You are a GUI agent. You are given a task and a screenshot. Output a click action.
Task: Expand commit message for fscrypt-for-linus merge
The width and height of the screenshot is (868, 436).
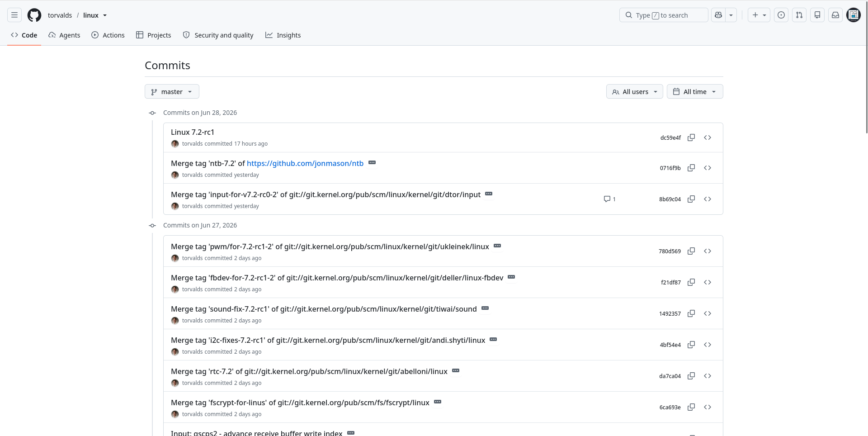pyautogui.click(x=438, y=402)
